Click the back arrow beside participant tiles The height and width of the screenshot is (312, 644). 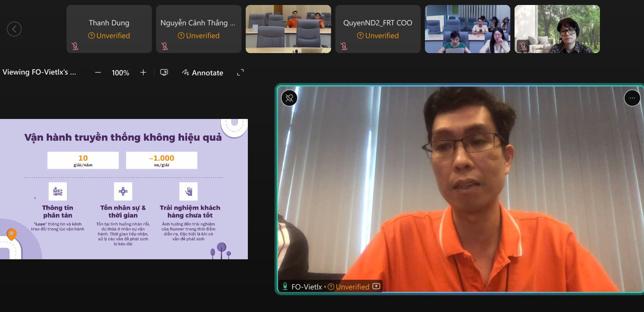tap(14, 29)
